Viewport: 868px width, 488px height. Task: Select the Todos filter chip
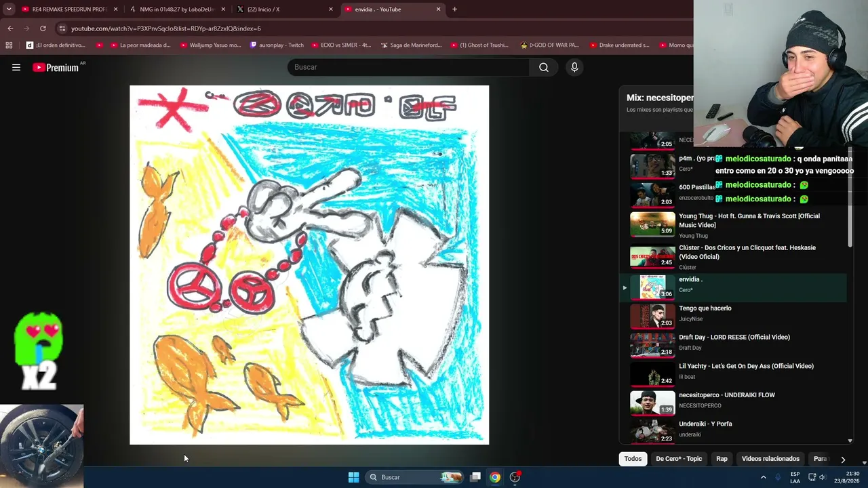point(633,459)
